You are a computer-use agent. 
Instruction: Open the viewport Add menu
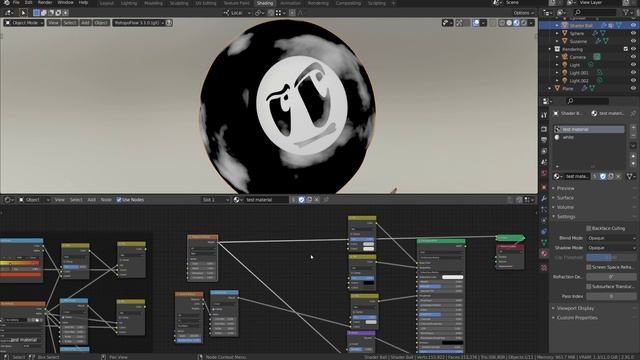tap(85, 22)
